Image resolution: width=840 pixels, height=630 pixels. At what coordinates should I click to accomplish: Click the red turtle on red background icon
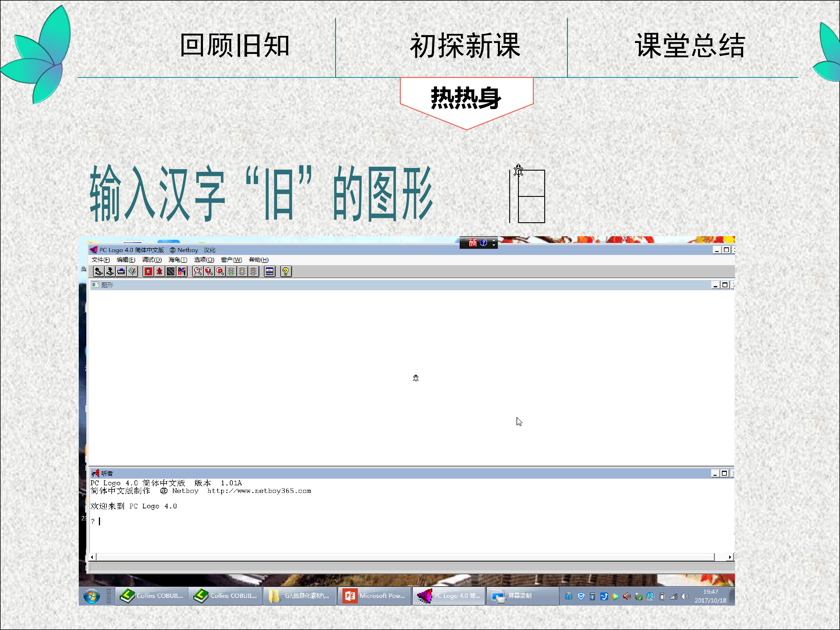click(148, 272)
